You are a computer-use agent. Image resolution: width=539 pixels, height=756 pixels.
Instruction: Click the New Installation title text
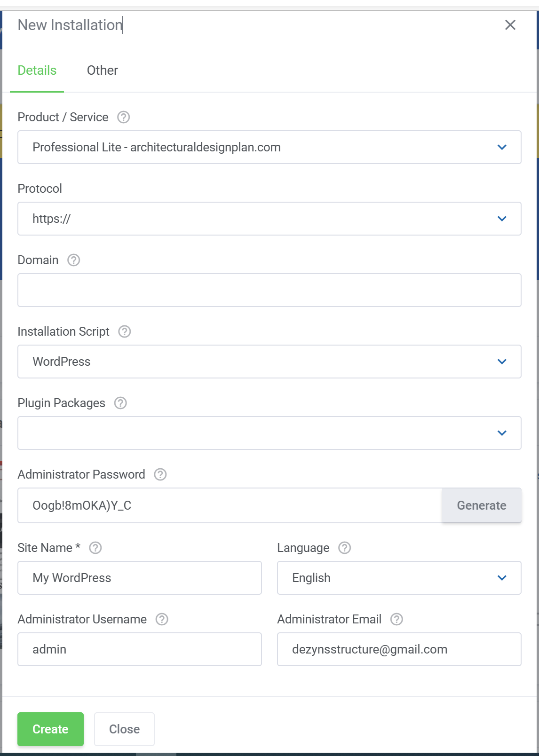coord(70,25)
